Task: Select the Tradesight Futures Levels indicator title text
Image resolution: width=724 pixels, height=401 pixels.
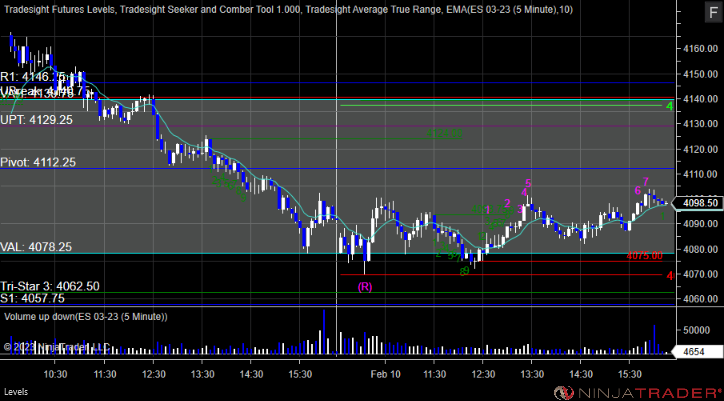Action: (x=58, y=9)
